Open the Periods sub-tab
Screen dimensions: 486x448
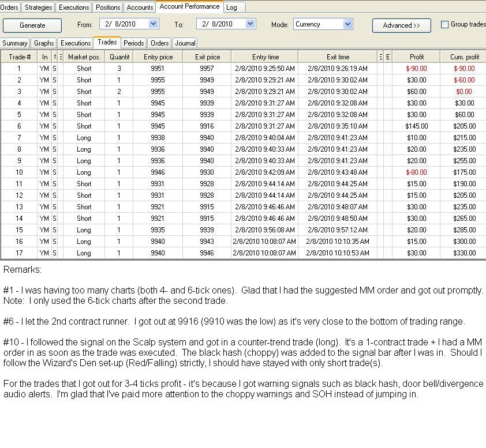133,43
